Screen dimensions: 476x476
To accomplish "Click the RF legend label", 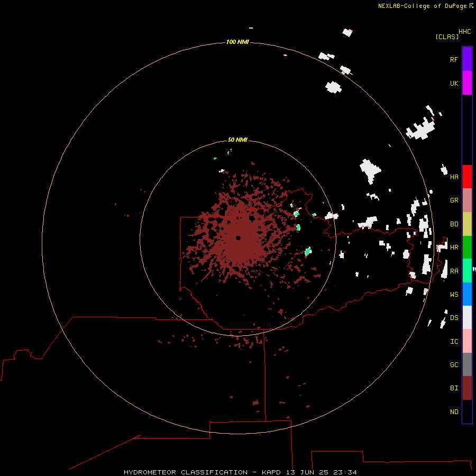I will [454, 59].
